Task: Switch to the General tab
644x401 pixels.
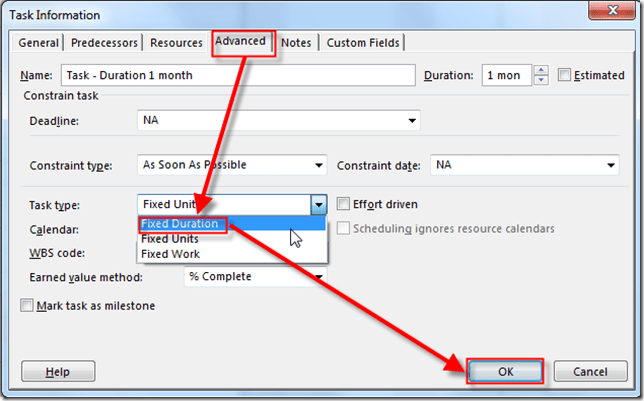Action: [39, 43]
